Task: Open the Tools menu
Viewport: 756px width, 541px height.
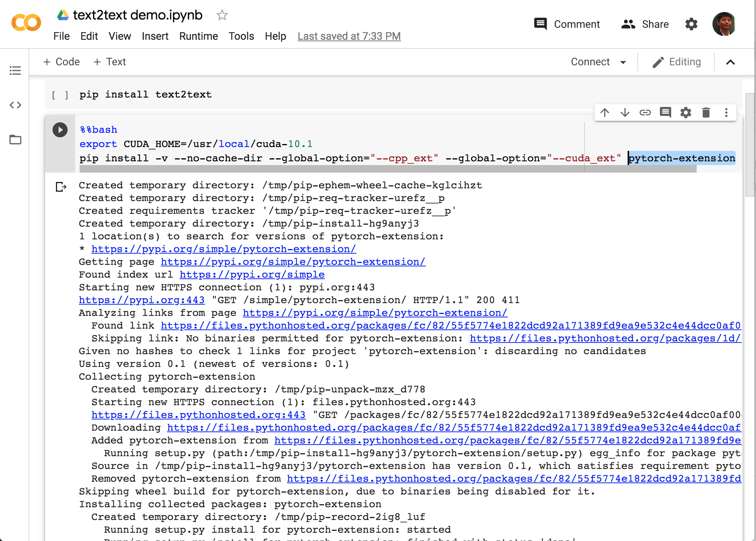Action: point(241,36)
